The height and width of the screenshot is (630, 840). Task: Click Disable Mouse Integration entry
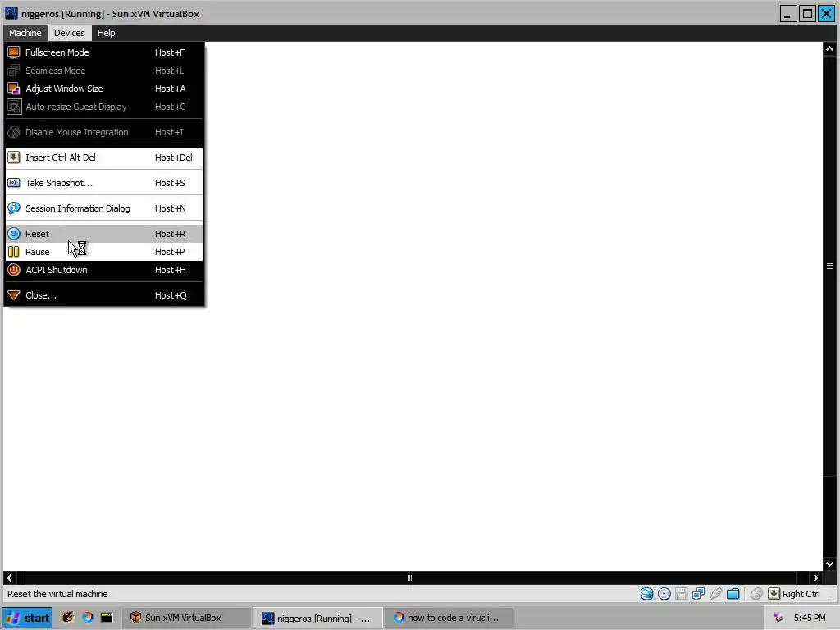[104, 132]
